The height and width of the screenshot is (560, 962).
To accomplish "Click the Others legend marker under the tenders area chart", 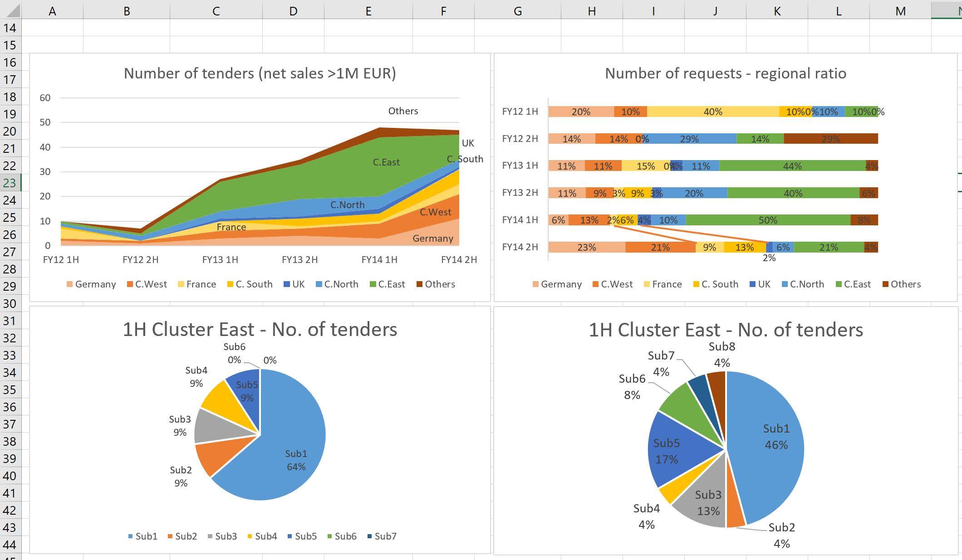I will point(419,284).
